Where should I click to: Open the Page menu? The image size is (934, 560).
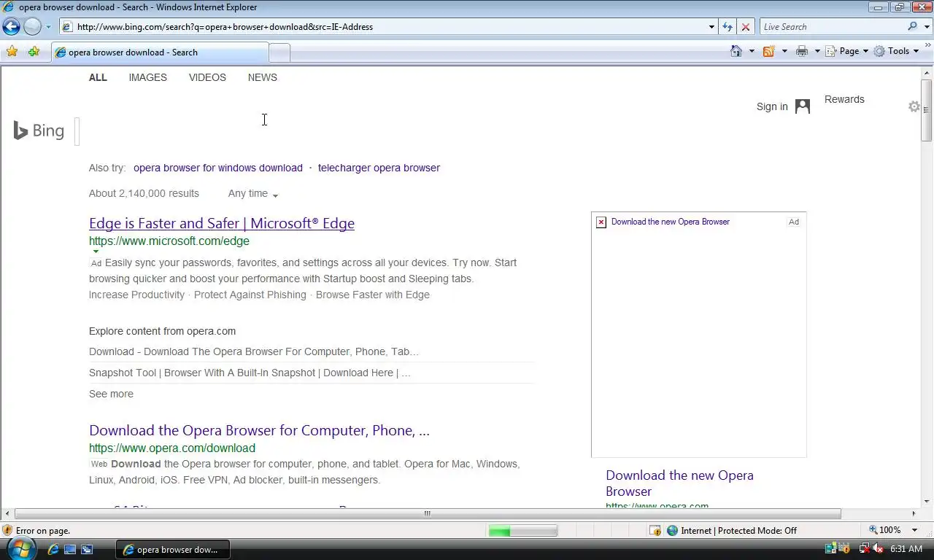pos(847,51)
